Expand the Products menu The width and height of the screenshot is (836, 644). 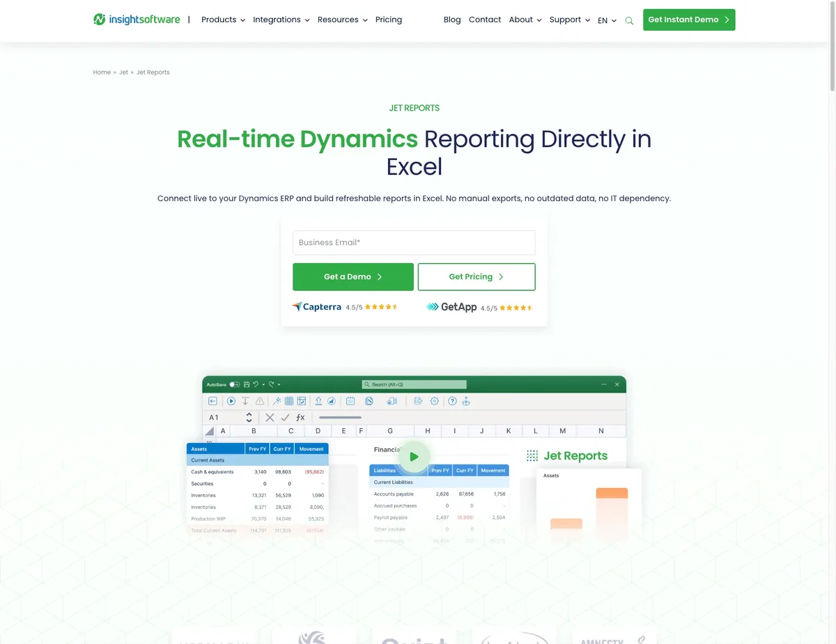(x=223, y=19)
